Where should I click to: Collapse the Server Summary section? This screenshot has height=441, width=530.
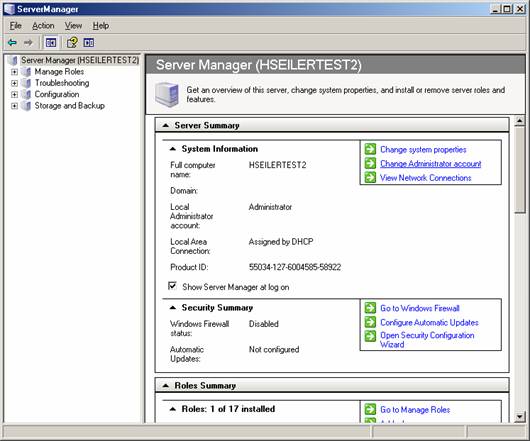[166, 125]
